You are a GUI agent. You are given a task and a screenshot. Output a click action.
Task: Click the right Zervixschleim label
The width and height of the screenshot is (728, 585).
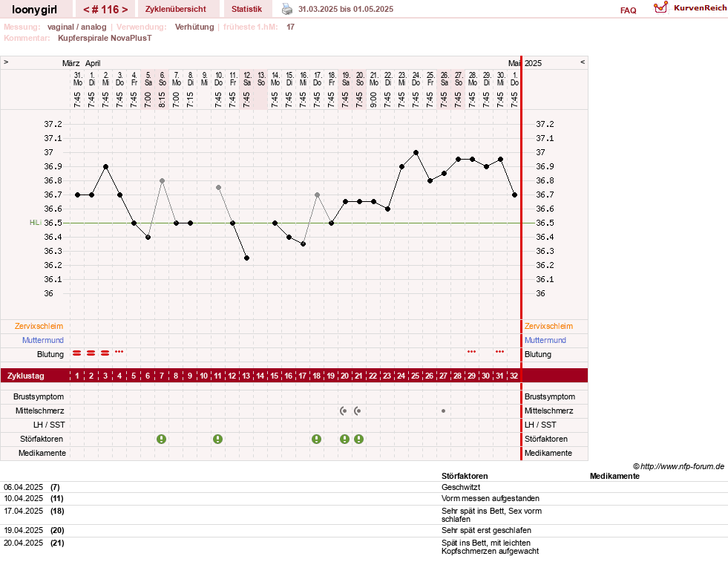click(549, 327)
